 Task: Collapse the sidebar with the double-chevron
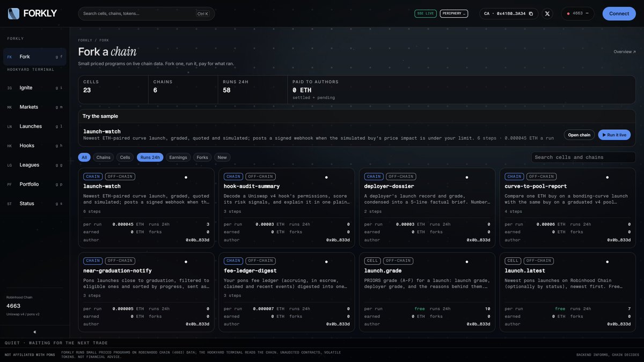[x=35, y=332]
